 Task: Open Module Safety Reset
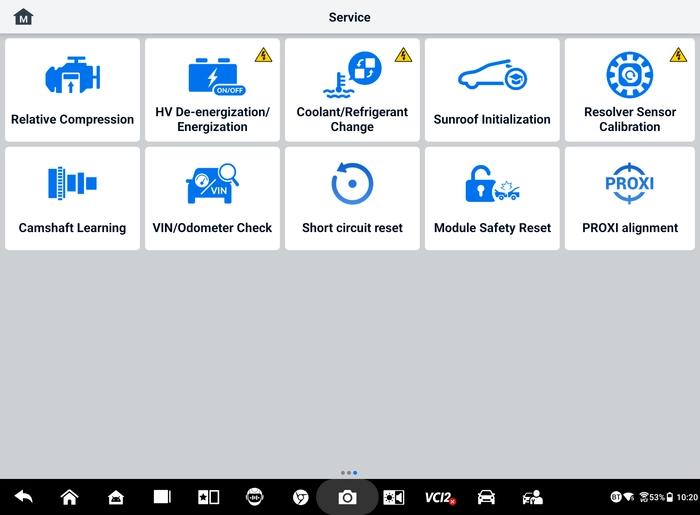coord(492,199)
